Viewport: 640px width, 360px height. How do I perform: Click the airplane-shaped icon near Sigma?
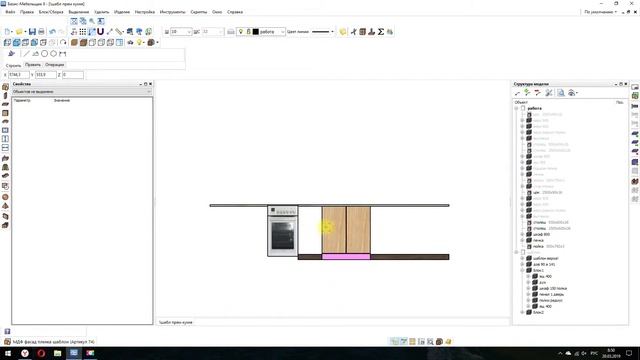(x=353, y=31)
